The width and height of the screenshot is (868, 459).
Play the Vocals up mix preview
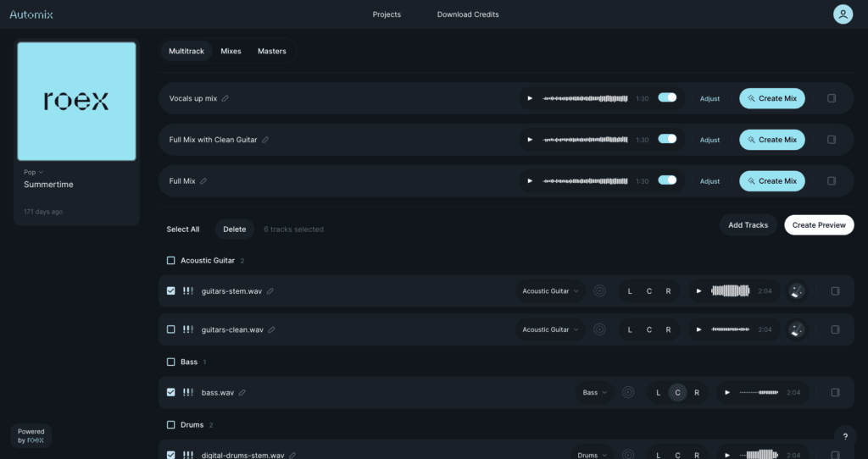click(530, 98)
